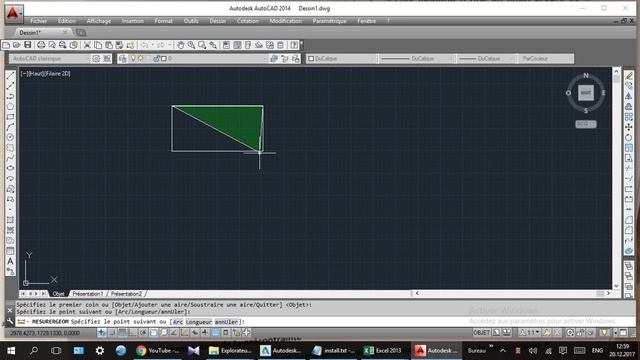Open the Cotation menu
640x360 pixels.
click(248, 21)
